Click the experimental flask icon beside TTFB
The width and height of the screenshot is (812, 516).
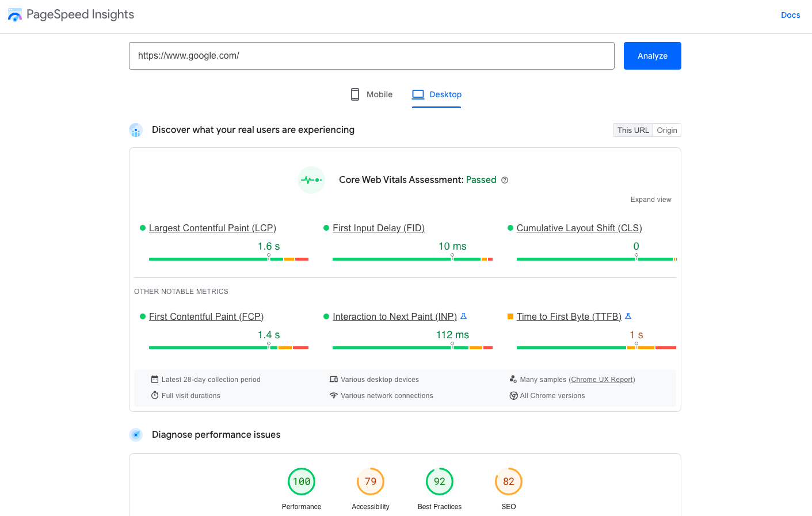click(628, 316)
